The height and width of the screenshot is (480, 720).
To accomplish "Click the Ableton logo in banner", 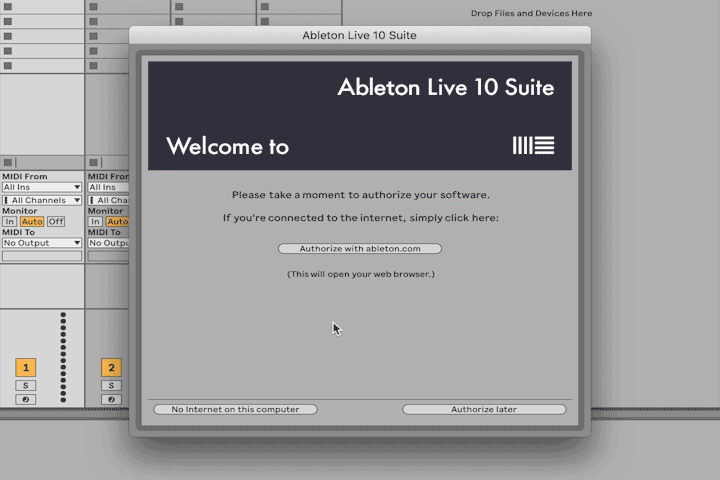I will 534,145.
